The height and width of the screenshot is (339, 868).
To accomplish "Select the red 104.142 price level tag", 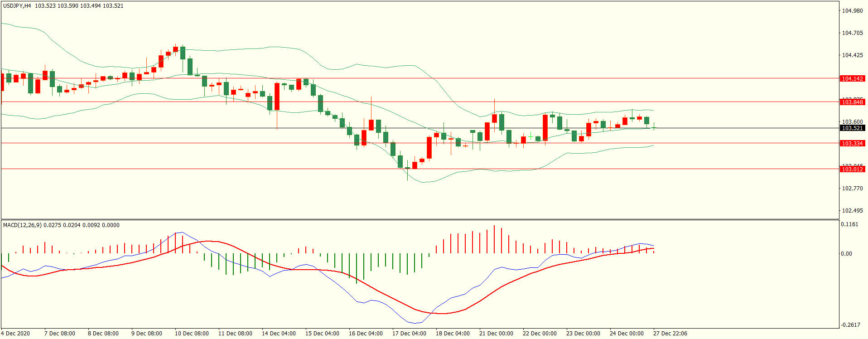I will coord(852,79).
